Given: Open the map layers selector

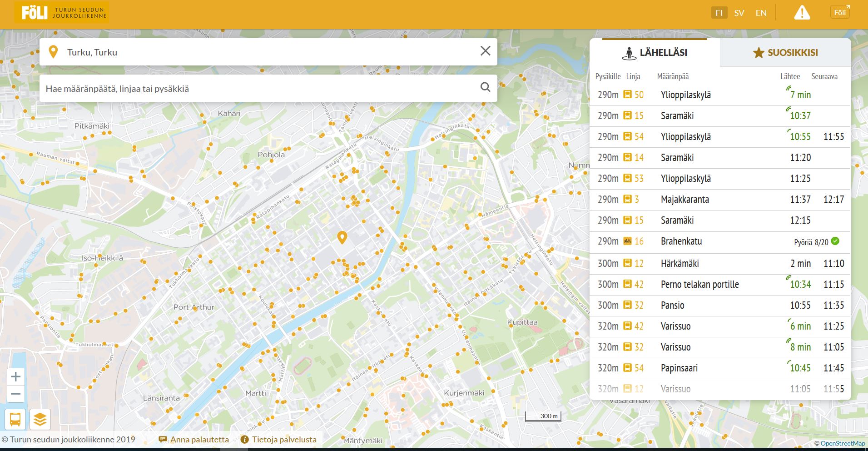Looking at the screenshot, I should (x=40, y=419).
